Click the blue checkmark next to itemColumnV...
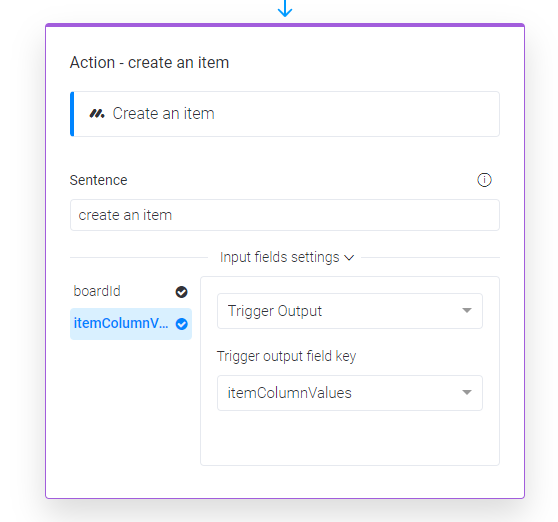 [x=181, y=324]
